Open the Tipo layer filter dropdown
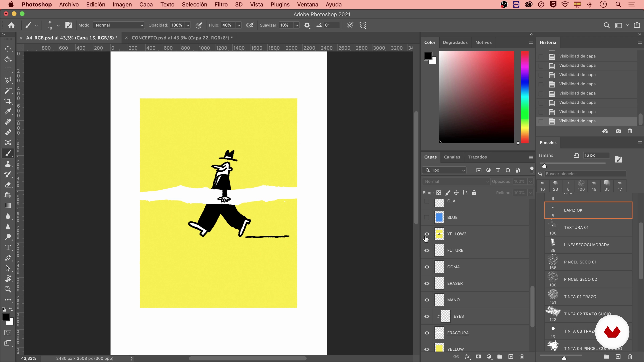The height and width of the screenshot is (362, 644). tap(444, 170)
